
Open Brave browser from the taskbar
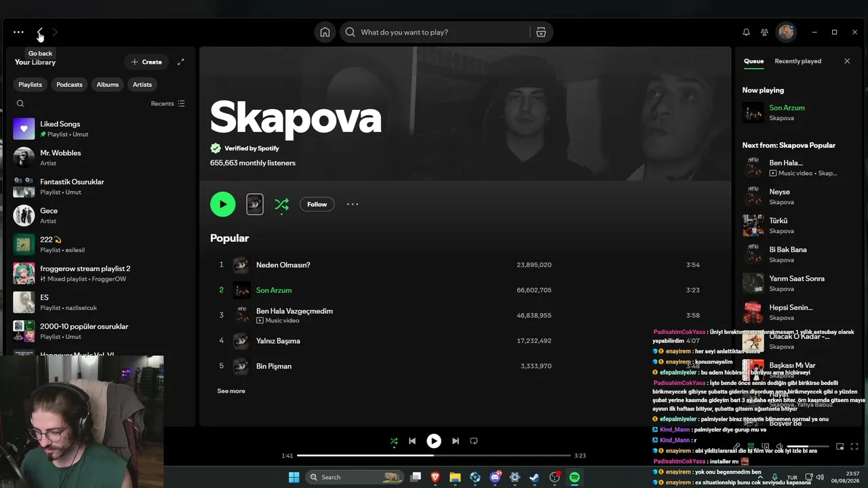tap(435, 477)
